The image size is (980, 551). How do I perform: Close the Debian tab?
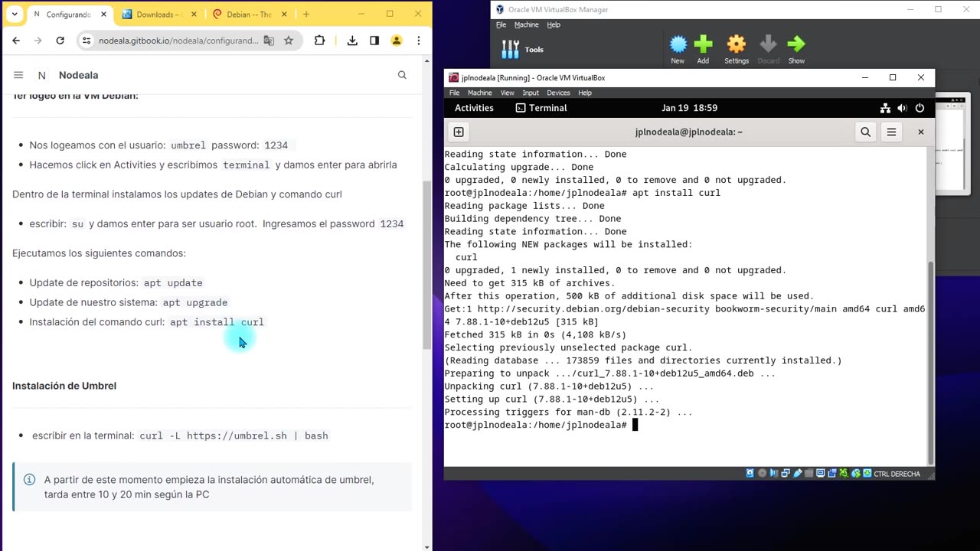tap(284, 15)
